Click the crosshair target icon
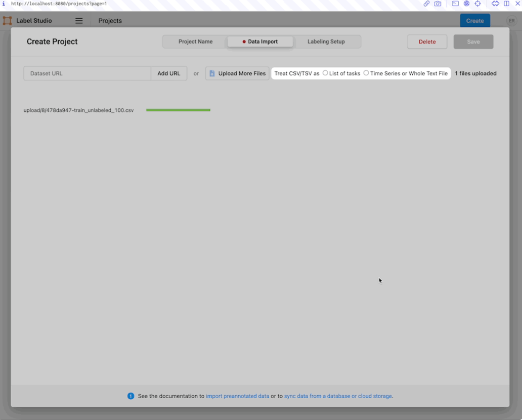This screenshot has width=522, height=420. pos(477,4)
